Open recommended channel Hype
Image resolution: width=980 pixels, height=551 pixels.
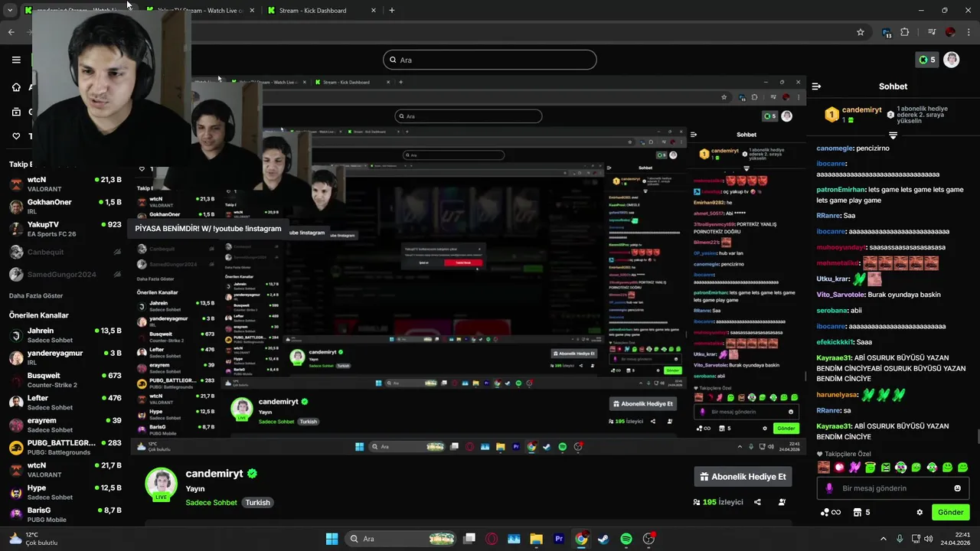click(65, 492)
